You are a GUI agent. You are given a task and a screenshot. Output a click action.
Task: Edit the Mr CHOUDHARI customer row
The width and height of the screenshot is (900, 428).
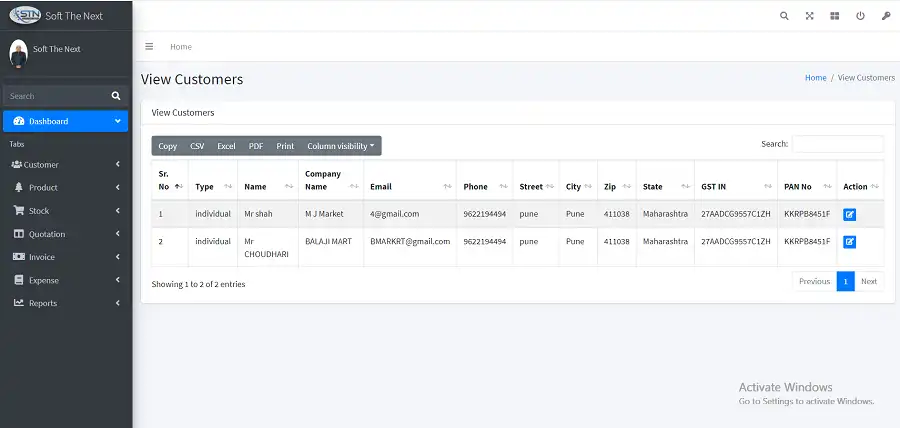[x=850, y=242]
